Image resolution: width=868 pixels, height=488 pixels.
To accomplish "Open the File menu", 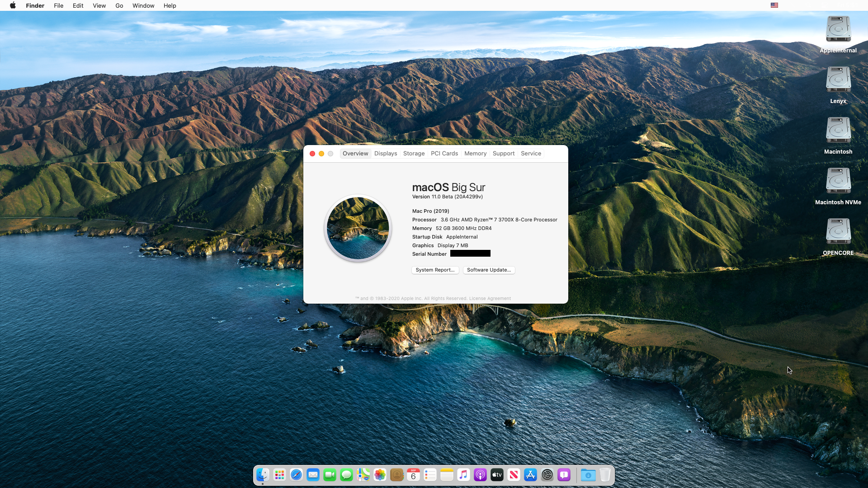I will click(x=58, y=5).
